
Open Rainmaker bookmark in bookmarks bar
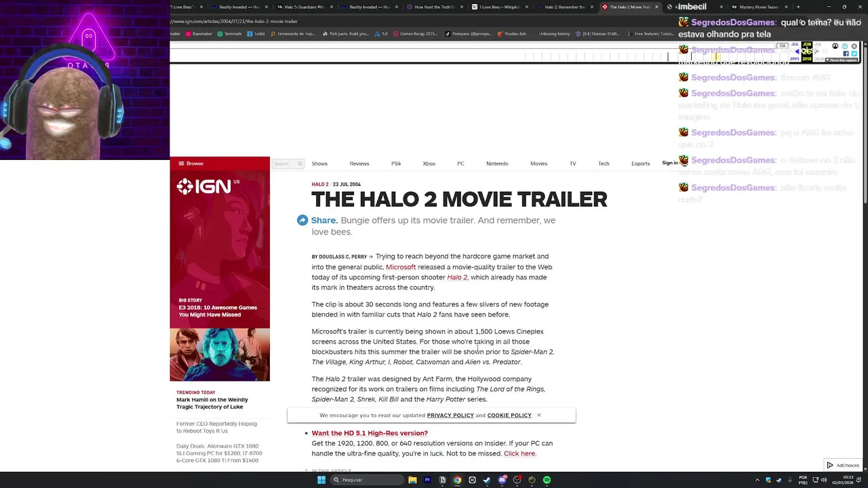(199, 34)
